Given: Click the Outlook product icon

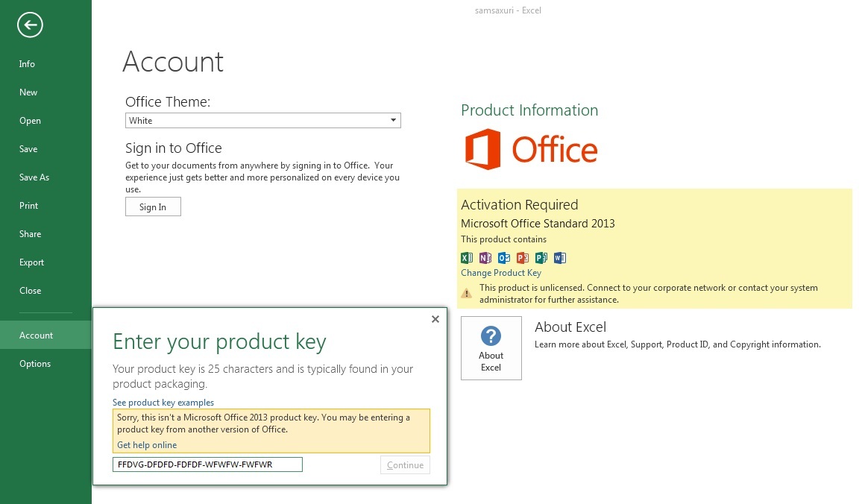Looking at the screenshot, I should [x=504, y=257].
